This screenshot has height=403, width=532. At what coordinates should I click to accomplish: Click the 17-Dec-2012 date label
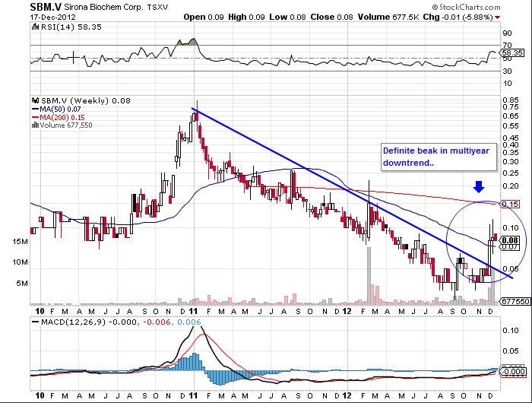click(52, 17)
